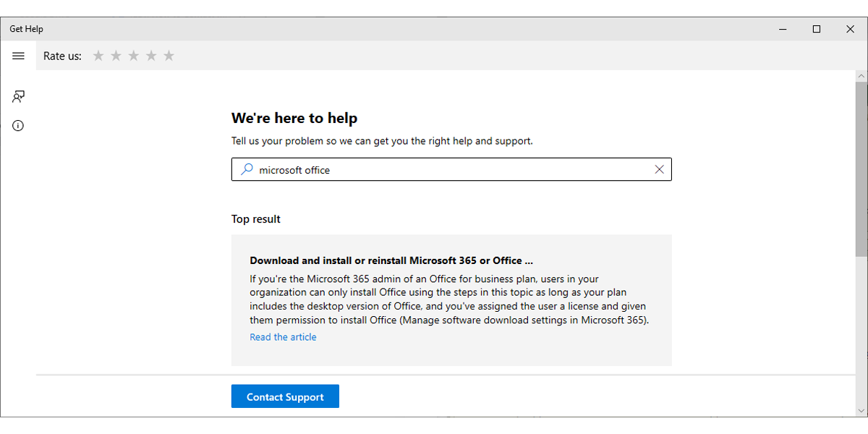
Task: Click the info icon in the sidebar
Action: pos(18,125)
